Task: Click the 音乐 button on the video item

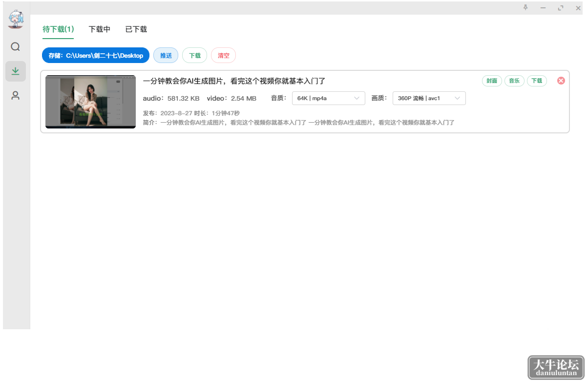Action: point(514,81)
